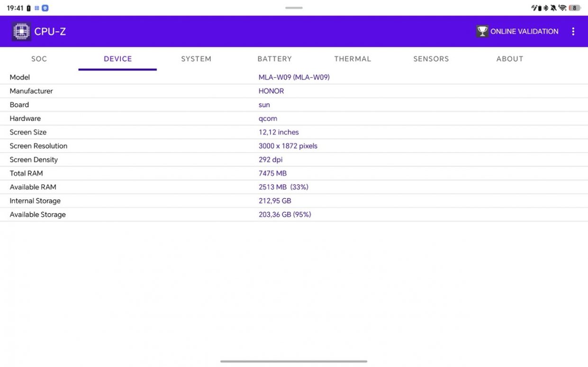The image size is (588, 367).
Task: Tap the CPU-Z chip logo icon
Action: pos(21,31)
